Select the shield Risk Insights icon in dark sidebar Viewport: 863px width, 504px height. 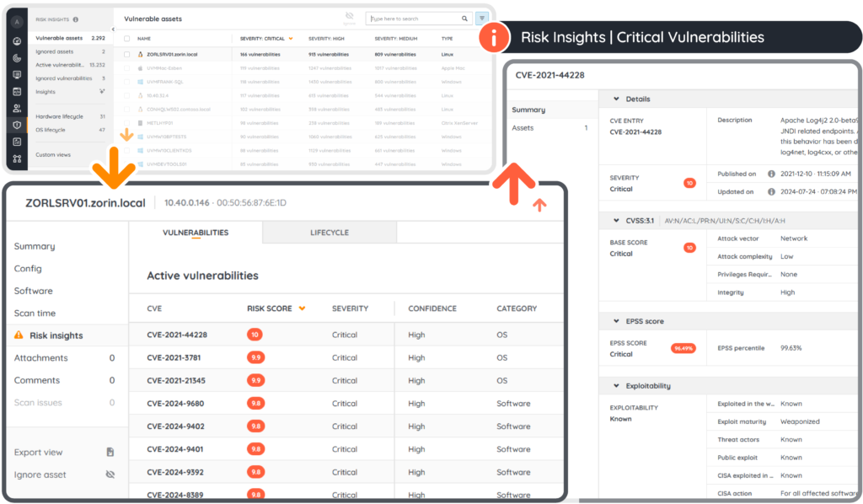pos(17,126)
